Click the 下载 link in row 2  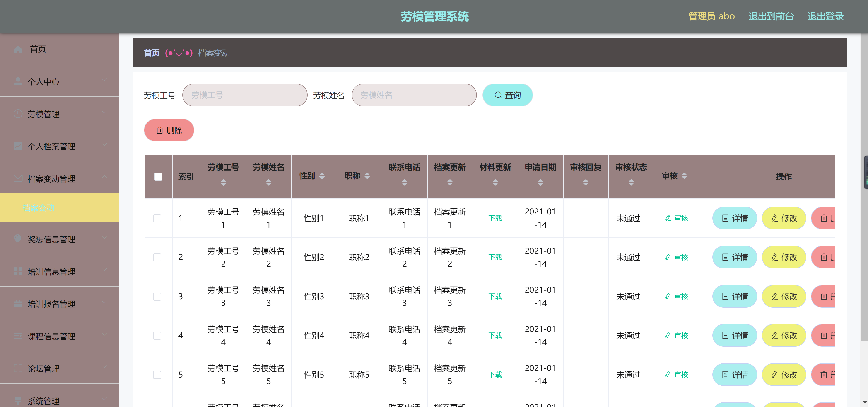495,257
